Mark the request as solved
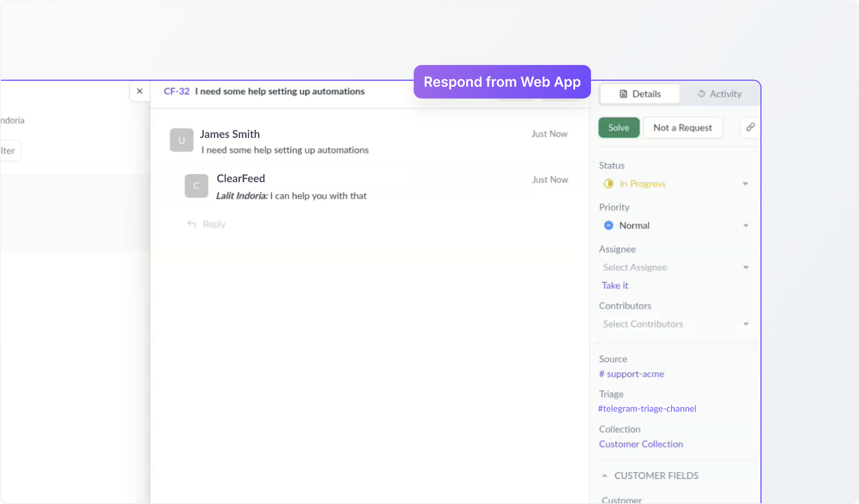 click(x=619, y=127)
